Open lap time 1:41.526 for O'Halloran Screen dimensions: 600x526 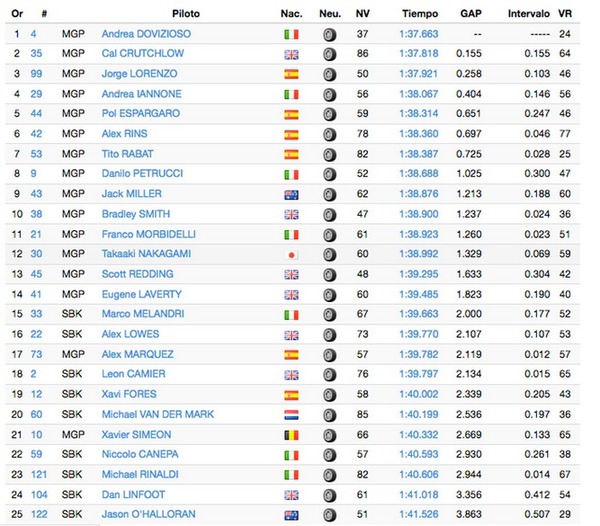419,514
